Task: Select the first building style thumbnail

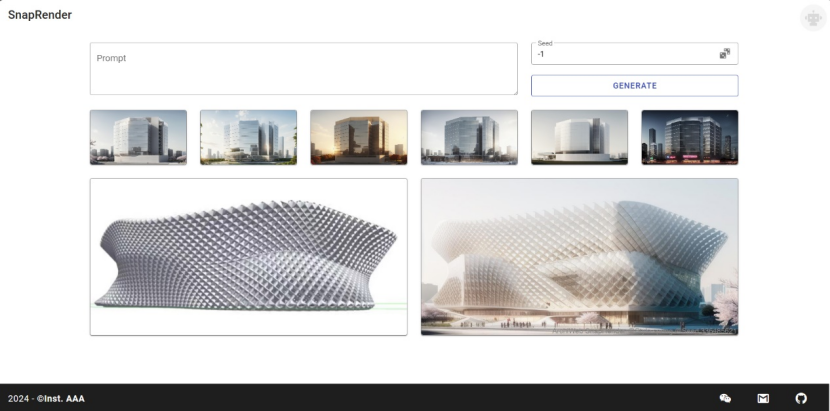Action: 138,137
